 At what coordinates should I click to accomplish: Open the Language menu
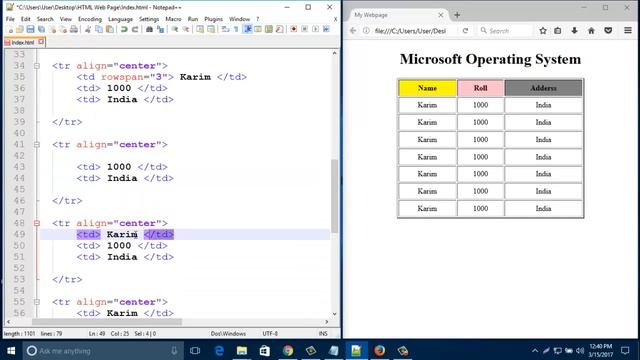point(120,19)
